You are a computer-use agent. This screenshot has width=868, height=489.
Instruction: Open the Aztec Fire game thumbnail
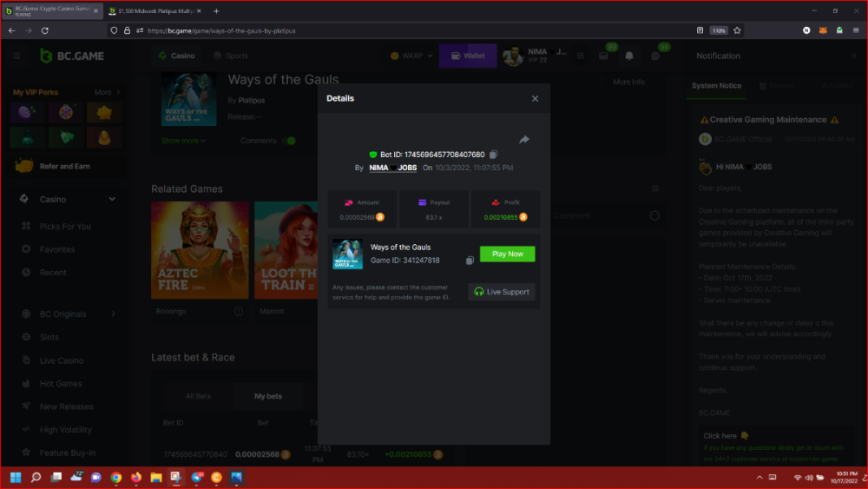(x=200, y=252)
